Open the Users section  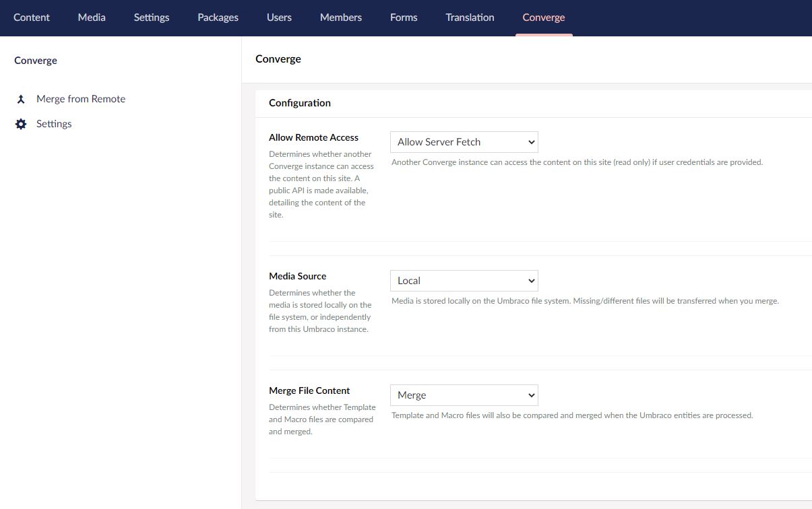click(x=279, y=18)
